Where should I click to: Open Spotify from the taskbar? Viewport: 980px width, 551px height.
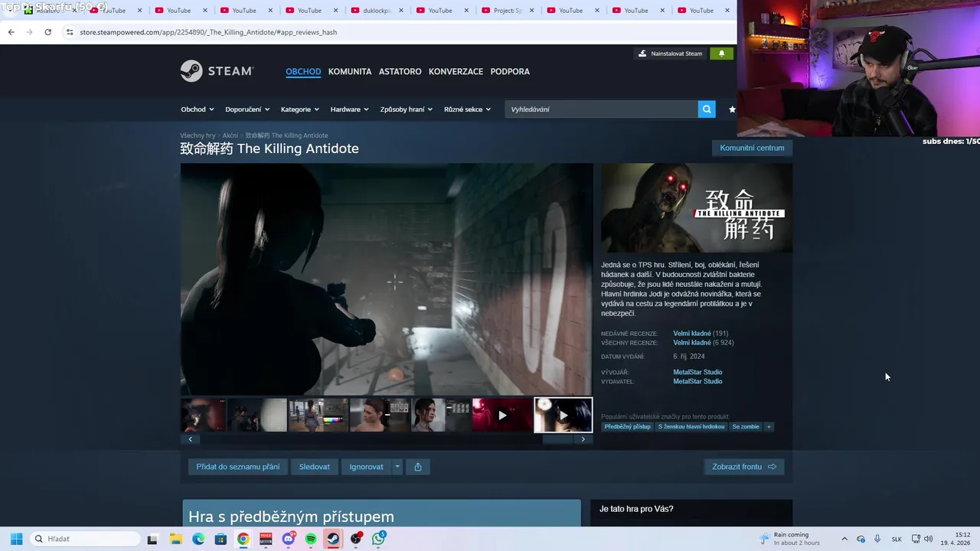coord(311,539)
